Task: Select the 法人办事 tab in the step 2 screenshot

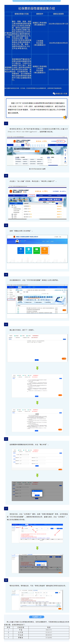Action: (32, 195)
